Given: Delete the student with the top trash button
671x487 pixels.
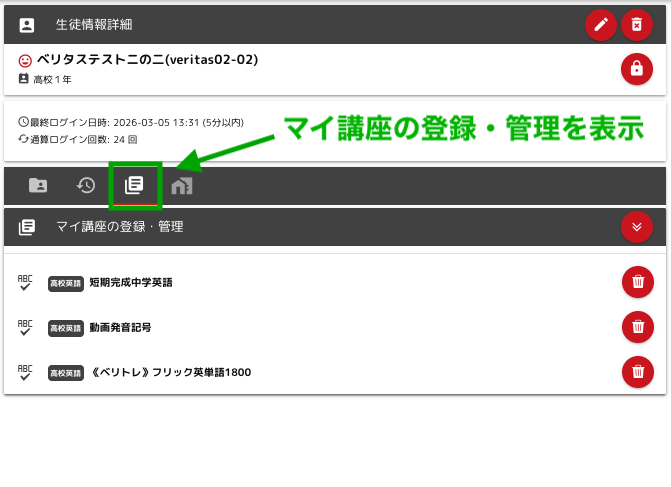Looking at the screenshot, I should (x=637, y=24).
